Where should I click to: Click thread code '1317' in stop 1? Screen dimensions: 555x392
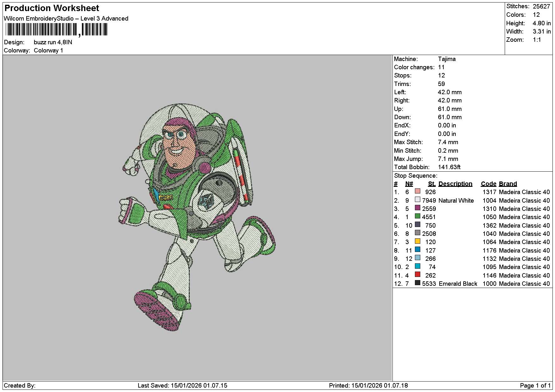(x=489, y=192)
